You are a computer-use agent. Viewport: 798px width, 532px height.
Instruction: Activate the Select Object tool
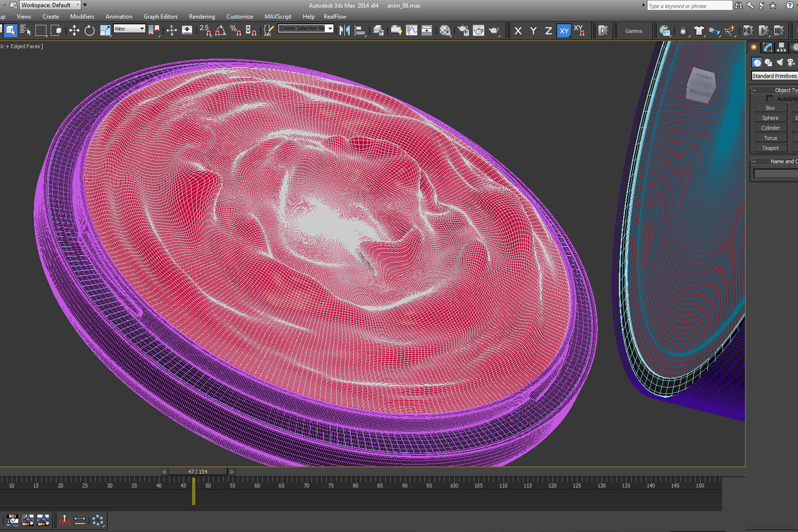point(10,31)
